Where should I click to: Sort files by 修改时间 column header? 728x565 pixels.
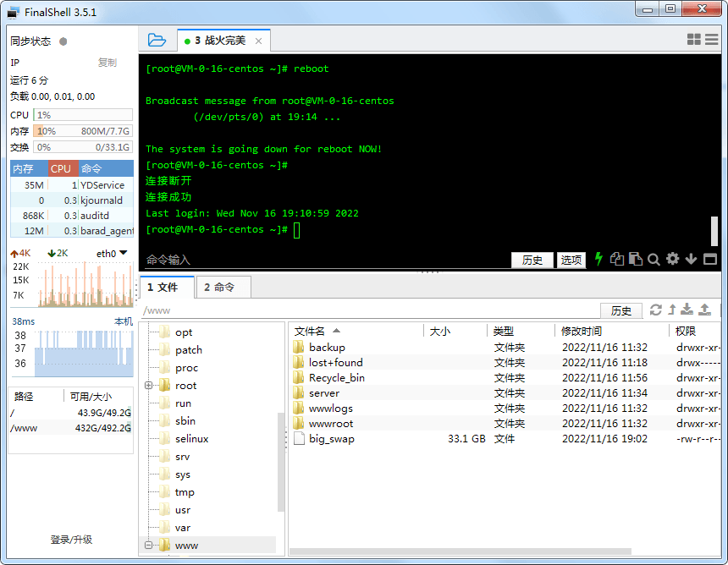coord(611,332)
